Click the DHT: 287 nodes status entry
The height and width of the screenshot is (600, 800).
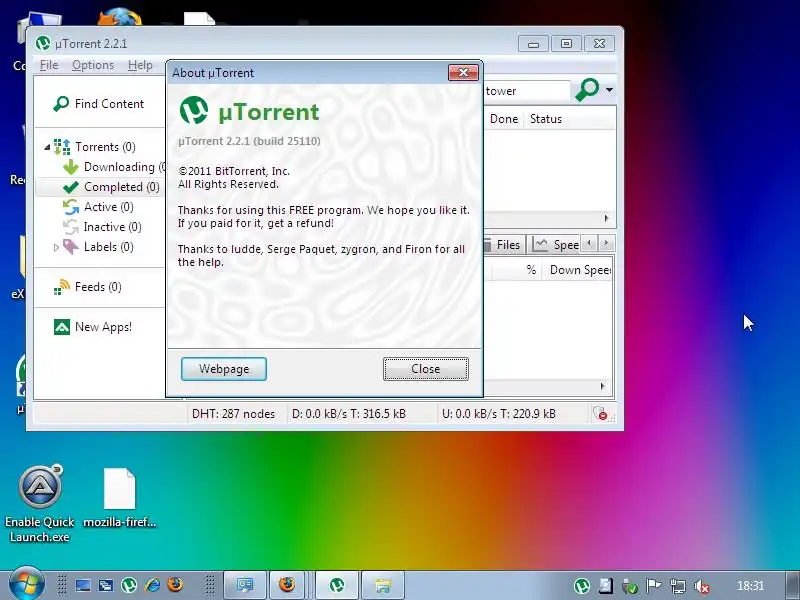pos(233,414)
